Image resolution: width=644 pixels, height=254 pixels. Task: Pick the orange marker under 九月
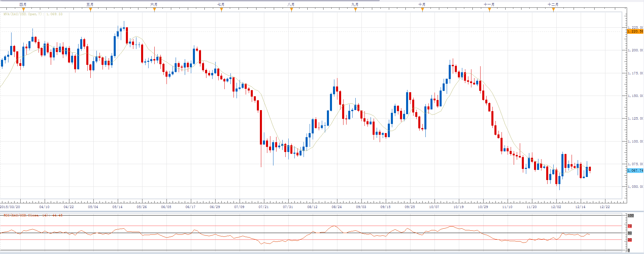(355, 9)
